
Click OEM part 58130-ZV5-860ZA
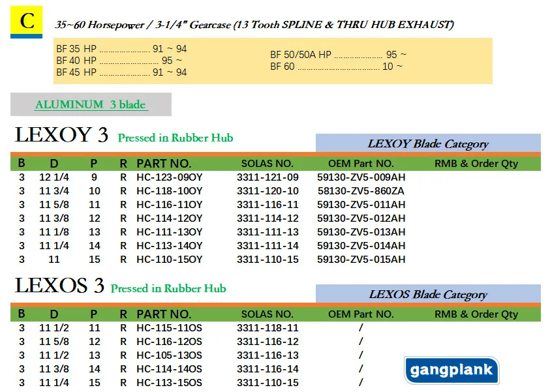pyautogui.click(x=361, y=191)
